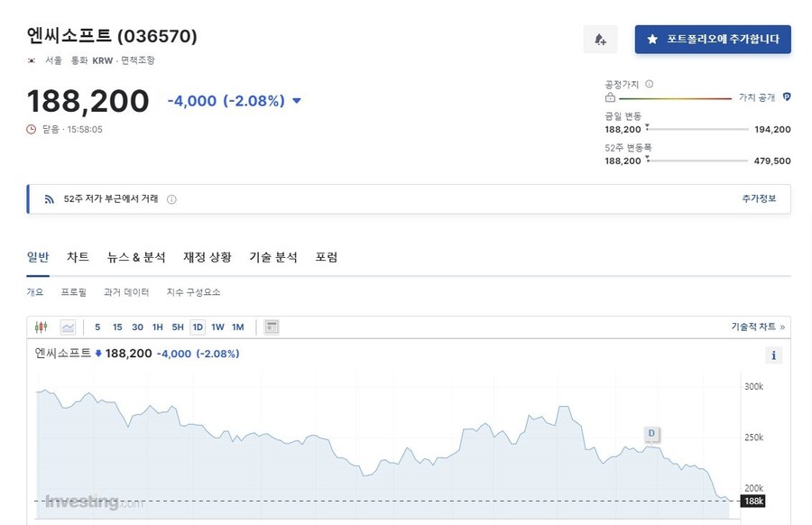Screen dimensions: 812x525
Task: Select the 5H interval option
Action: coord(178,327)
